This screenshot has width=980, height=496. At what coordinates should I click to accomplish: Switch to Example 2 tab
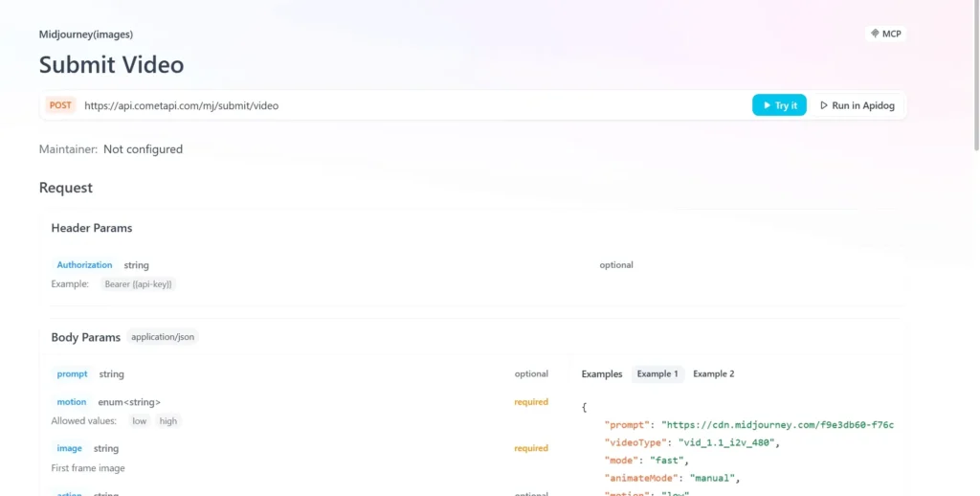pos(713,374)
